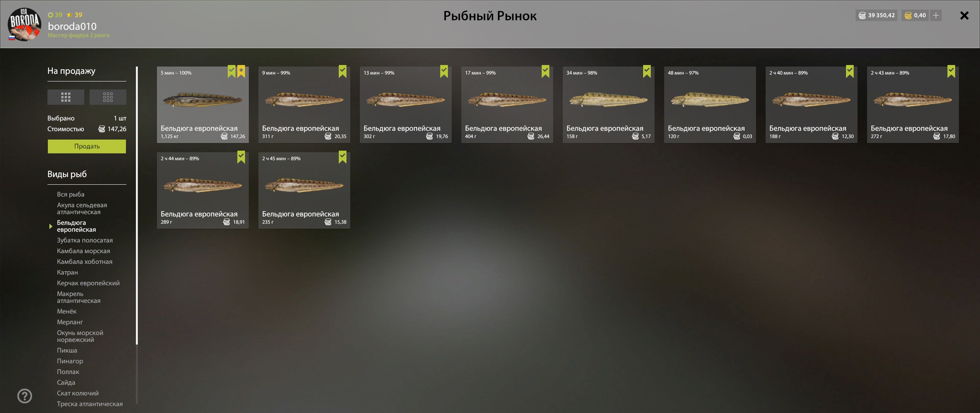Click the silver coins balance 39 350,42

[x=877, y=15]
